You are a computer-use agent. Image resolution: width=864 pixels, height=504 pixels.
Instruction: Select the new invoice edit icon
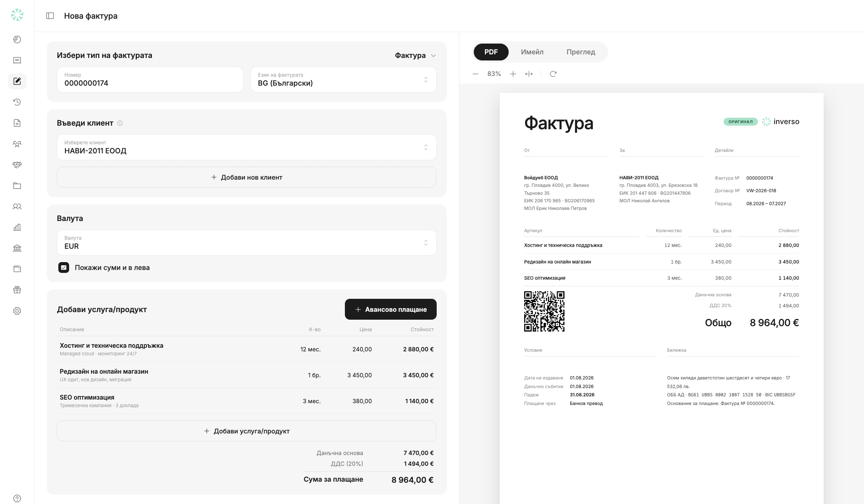[17, 81]
